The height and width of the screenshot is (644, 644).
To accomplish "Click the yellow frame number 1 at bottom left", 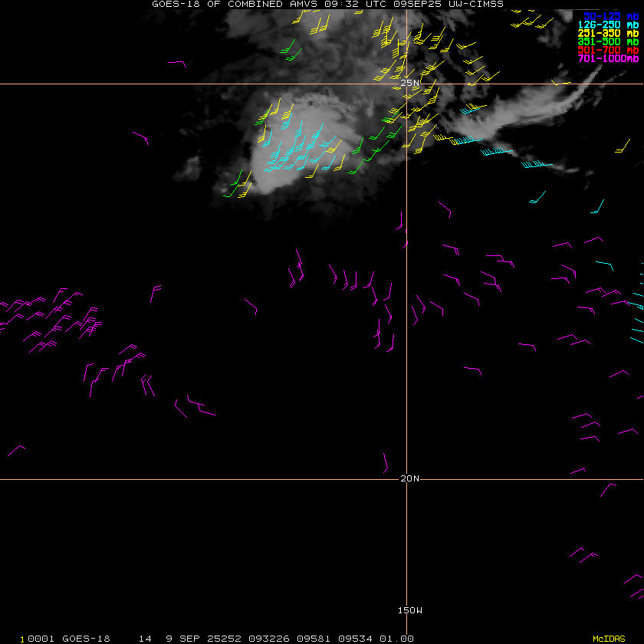I will (22, 639).
